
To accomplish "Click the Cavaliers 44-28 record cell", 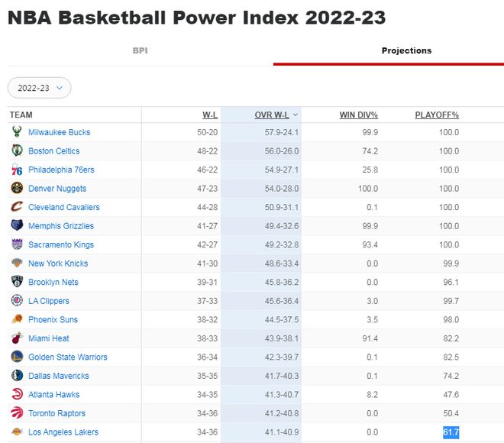I will [207, 207].
